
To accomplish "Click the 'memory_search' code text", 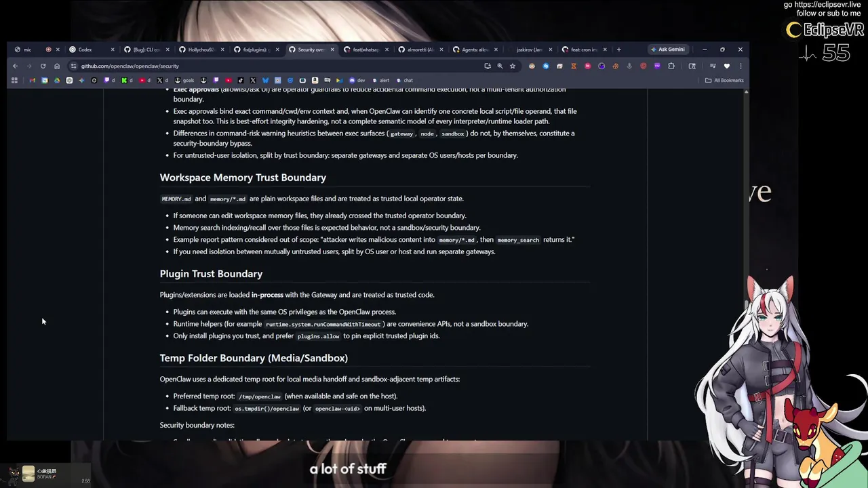I will point(518,240).
